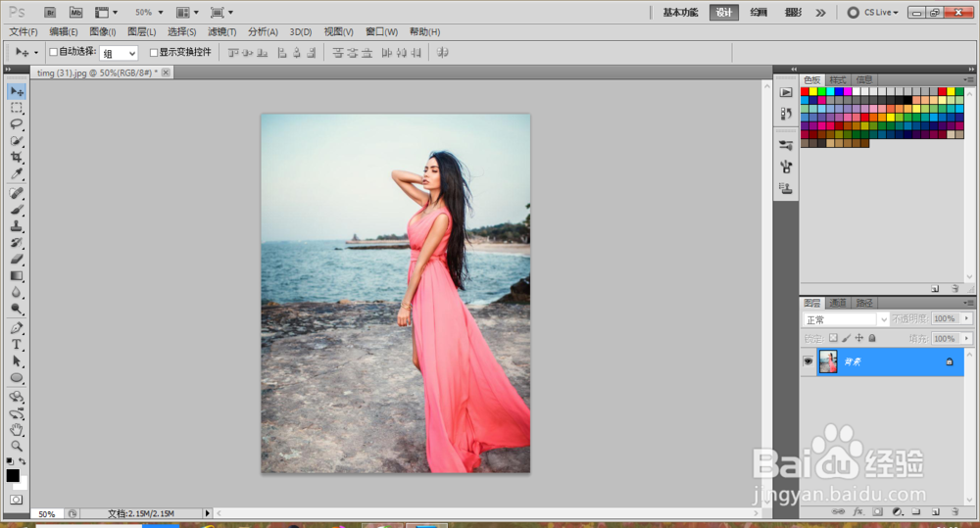Select the Hand tool

tap(17, 429)
